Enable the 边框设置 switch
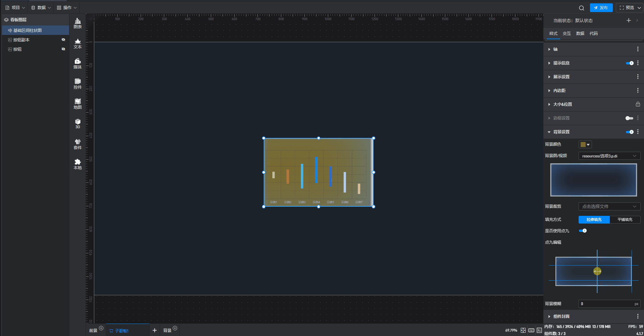This screenshot has width=644, height=336. point(629,118)
